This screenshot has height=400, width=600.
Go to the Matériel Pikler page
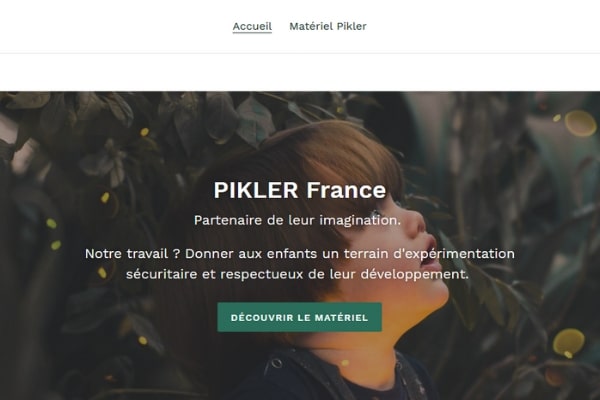coord(328,26)
